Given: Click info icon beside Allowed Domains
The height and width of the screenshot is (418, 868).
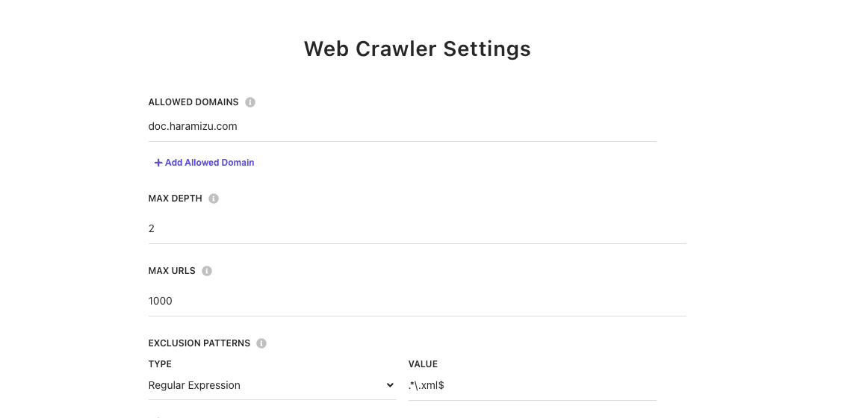Looking at the screenshot, I should click(250, 102).
